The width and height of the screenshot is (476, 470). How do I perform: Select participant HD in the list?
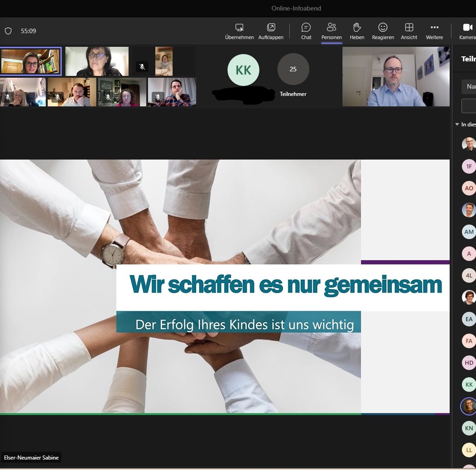[x=469, y=363]
